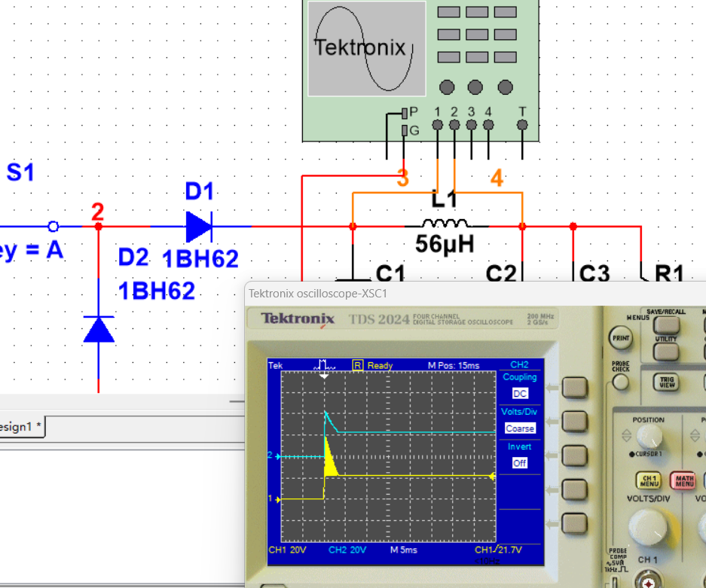Click channel 1 pin of schematic oscilloscope
706x588 pixels.
[x=437, y=125]
